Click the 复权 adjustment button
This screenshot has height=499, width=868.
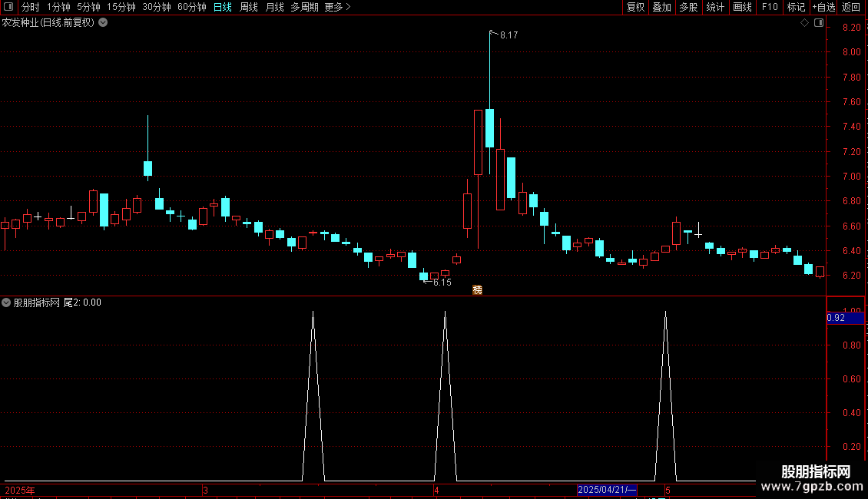pos(635,7)
